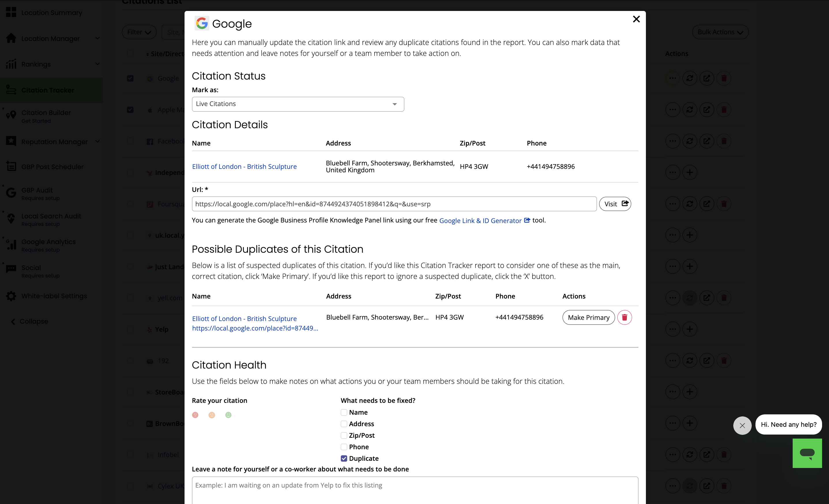Click the GBP Audit Google icon
Viewport: 829px width, 504px height.
11,193
